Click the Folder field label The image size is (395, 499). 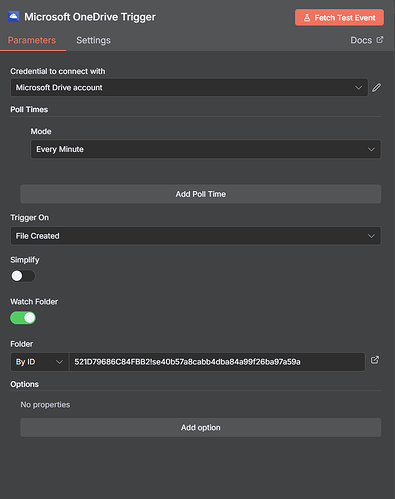(x=21, y=344)
